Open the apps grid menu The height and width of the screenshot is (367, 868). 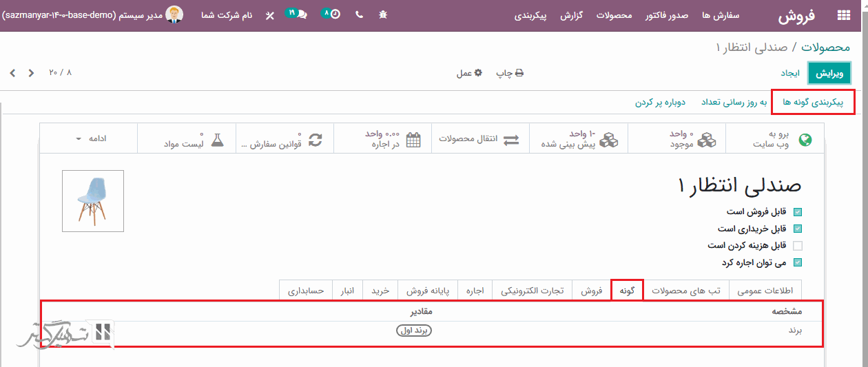tap(843, 15)
